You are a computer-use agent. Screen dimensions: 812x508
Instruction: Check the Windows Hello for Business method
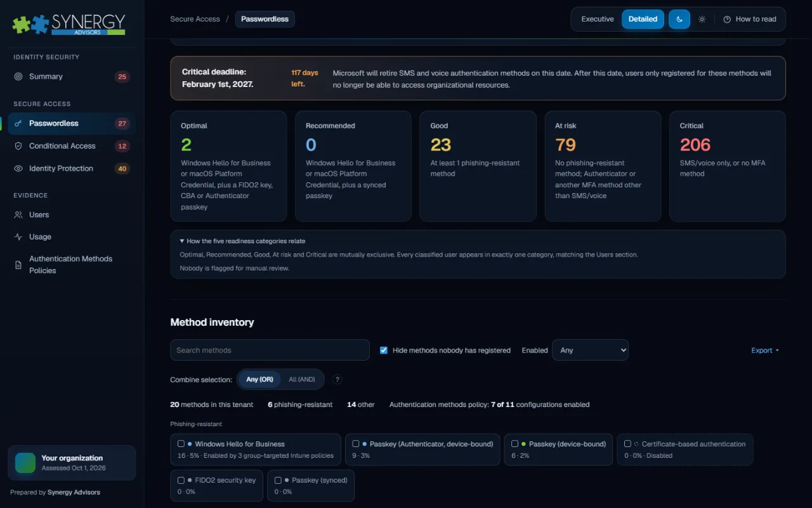[181, 444]
